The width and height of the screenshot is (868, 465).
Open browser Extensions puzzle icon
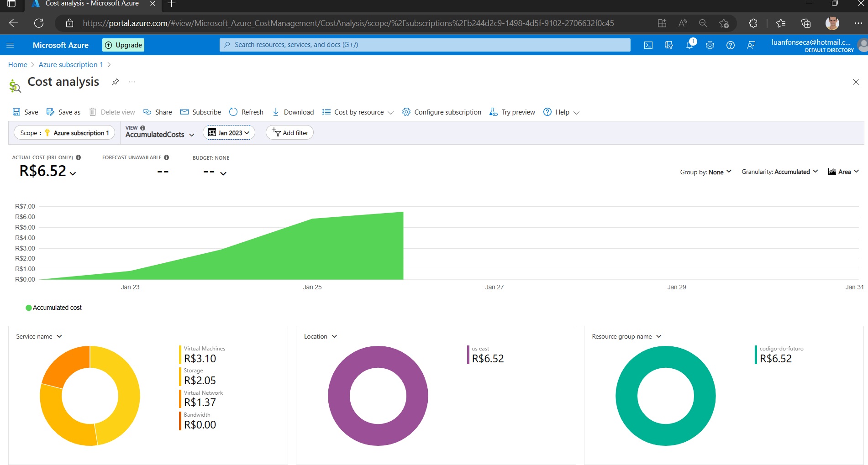[753, 23]
